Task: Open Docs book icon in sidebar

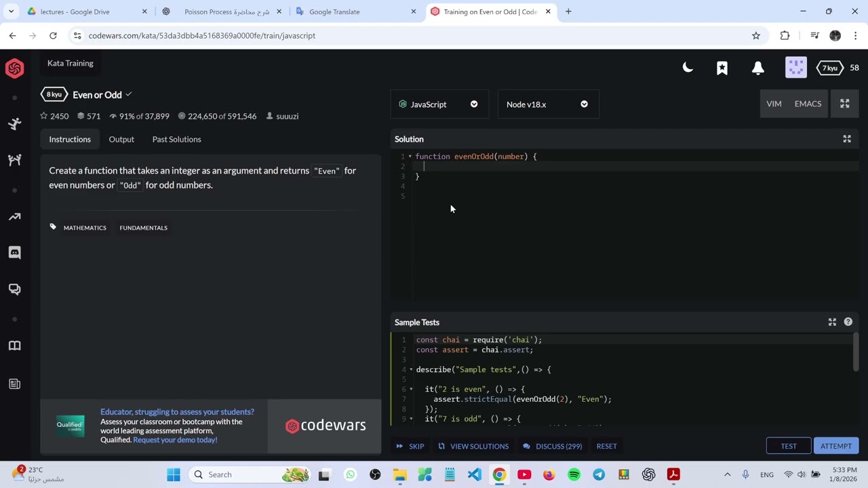Action: point(14,346)
